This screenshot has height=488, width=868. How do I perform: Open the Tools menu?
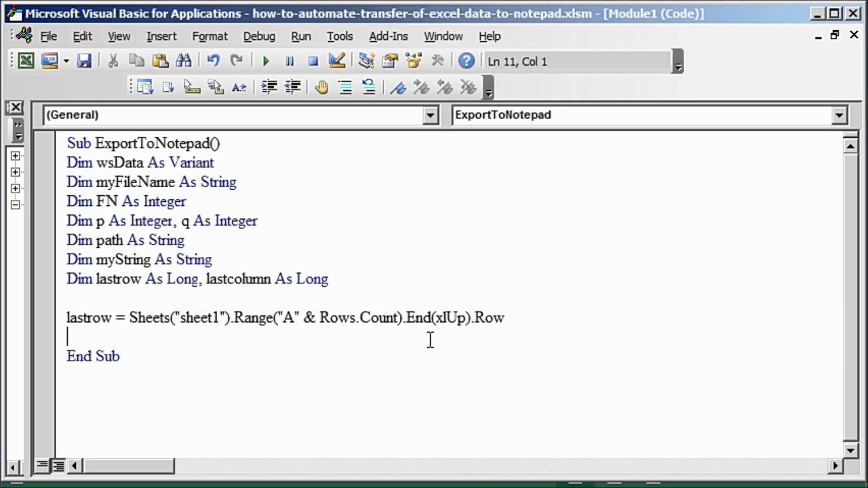tap(340, 36)
